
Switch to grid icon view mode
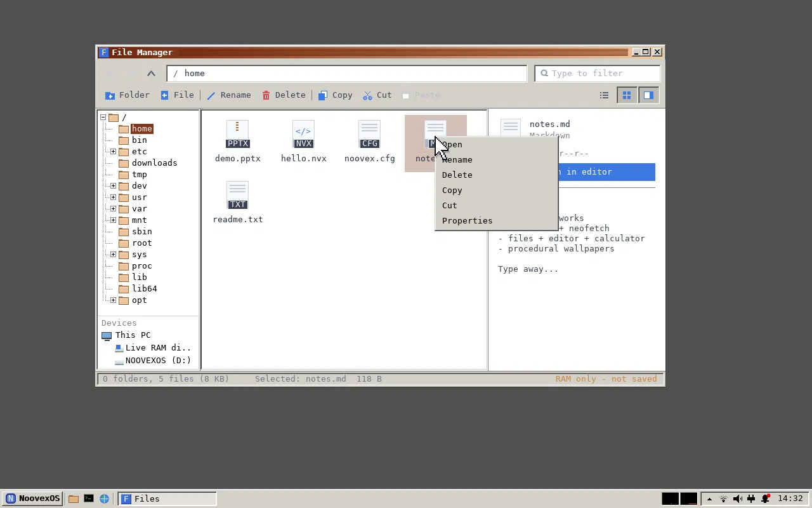point(627,95)
